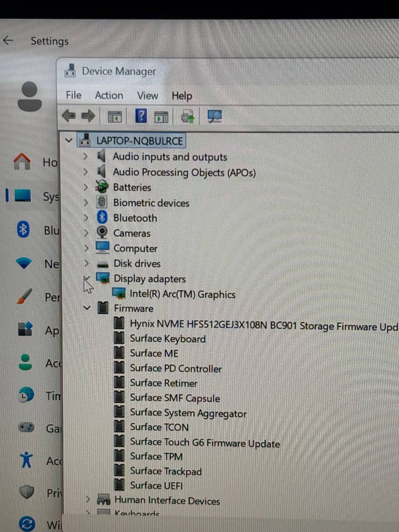399x532 pixels.
Task: Expand Audio inputs and outputs chevron
Action: [85, 156]
